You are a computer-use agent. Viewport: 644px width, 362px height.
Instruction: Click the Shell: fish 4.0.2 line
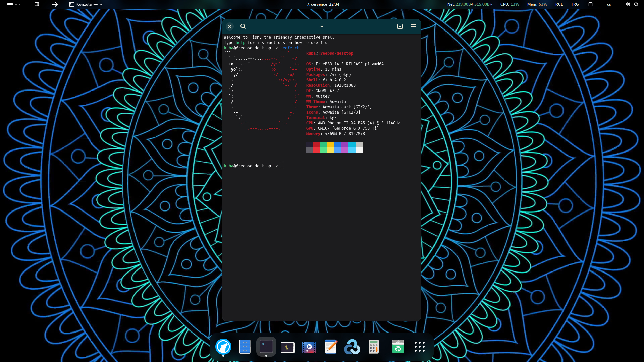click(326, 80)
